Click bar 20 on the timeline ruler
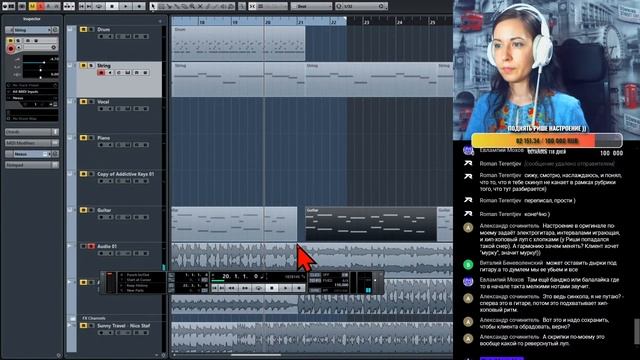The height and width of the screenshot is (360, 640). click(x=268, y=22)
